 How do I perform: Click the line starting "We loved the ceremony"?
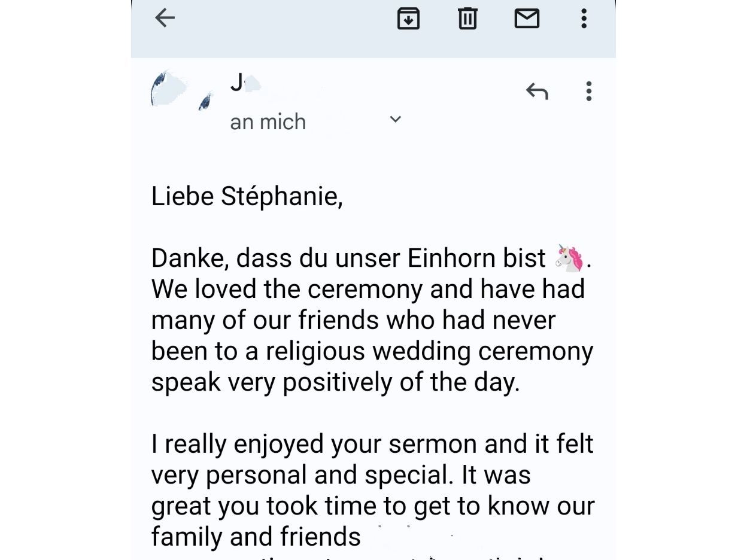click(368, 290)
